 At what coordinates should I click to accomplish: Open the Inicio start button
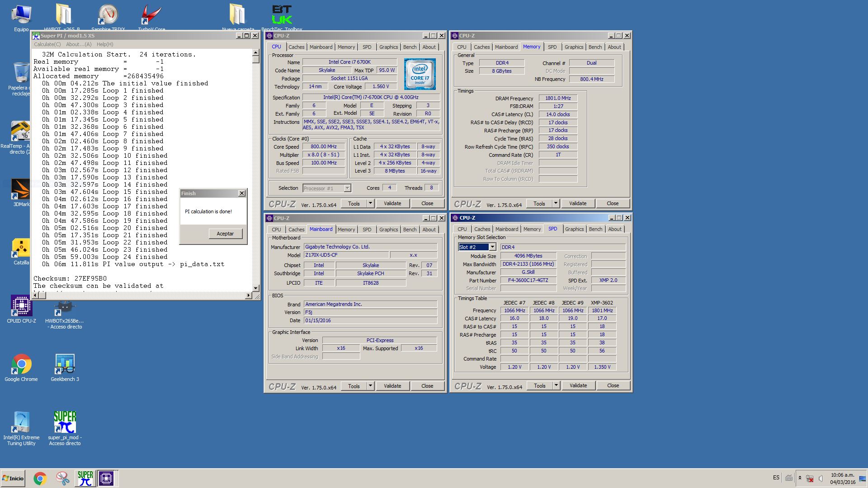(13, 479)
